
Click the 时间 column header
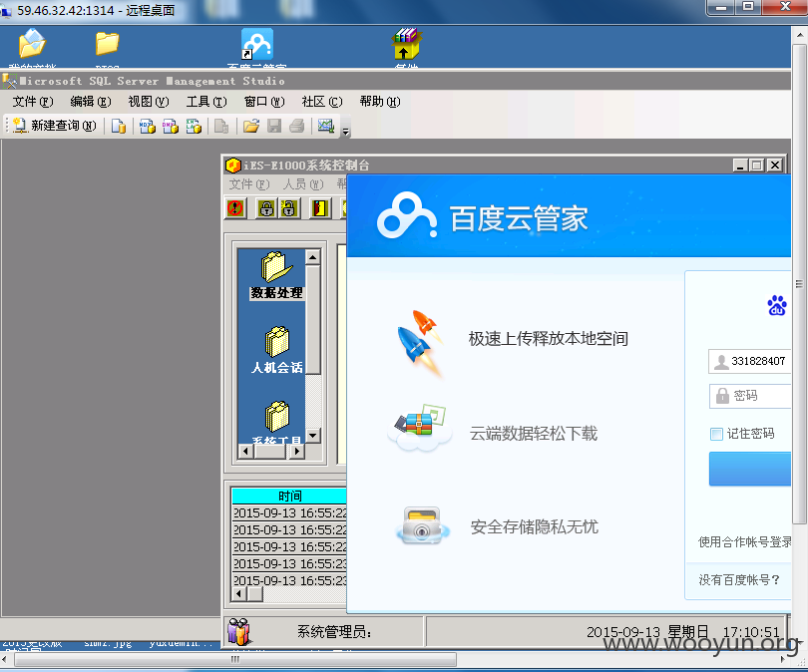coord(289,496)
